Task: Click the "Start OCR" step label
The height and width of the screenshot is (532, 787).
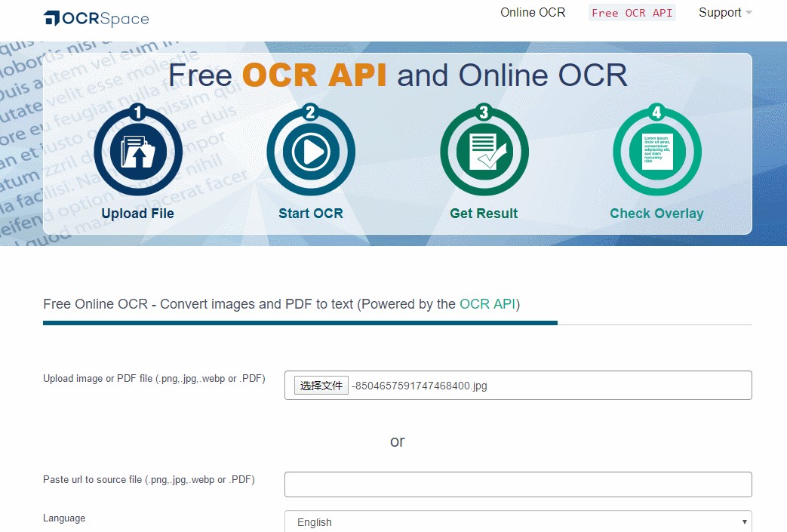Action: tap(311, 214)
